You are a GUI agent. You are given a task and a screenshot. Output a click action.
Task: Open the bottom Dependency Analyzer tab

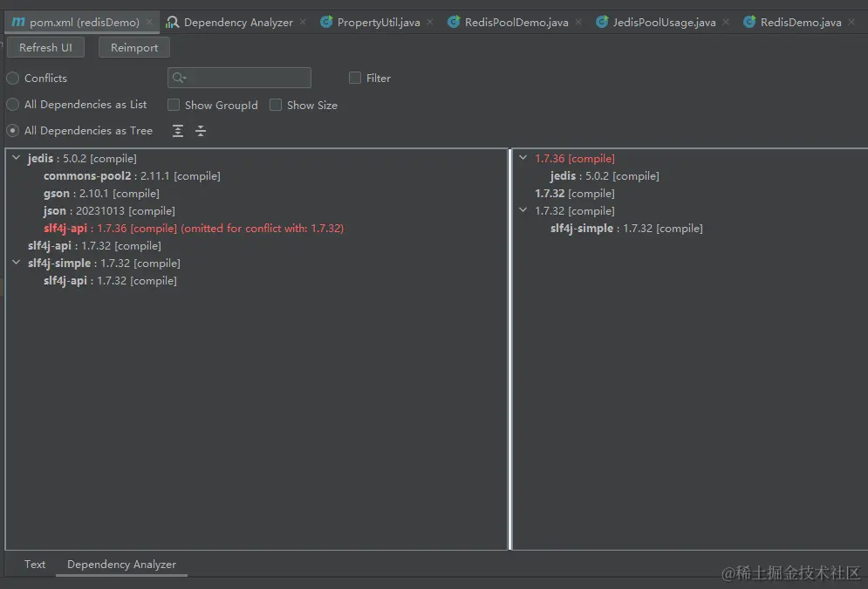[x=122, y=564]
